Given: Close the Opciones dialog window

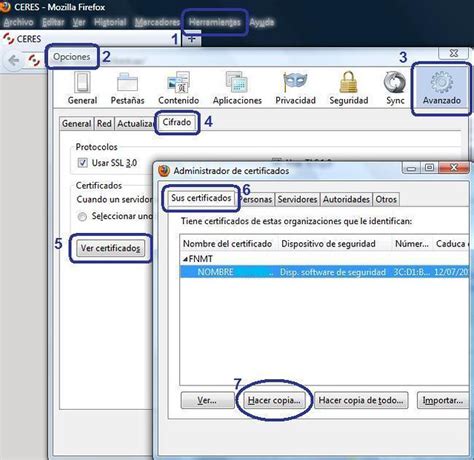Looking at the screenshot, I should (454, 53).
